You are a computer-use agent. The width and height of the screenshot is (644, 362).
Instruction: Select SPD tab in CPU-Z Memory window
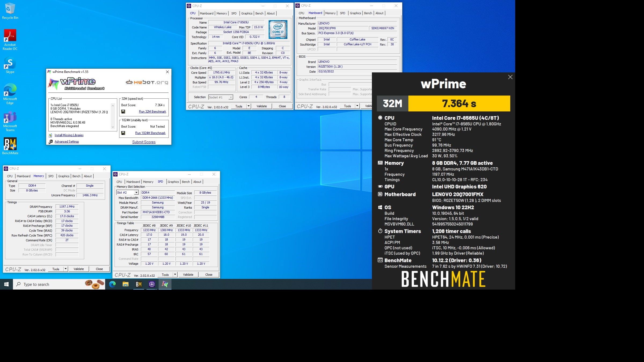tap(51, 176)
